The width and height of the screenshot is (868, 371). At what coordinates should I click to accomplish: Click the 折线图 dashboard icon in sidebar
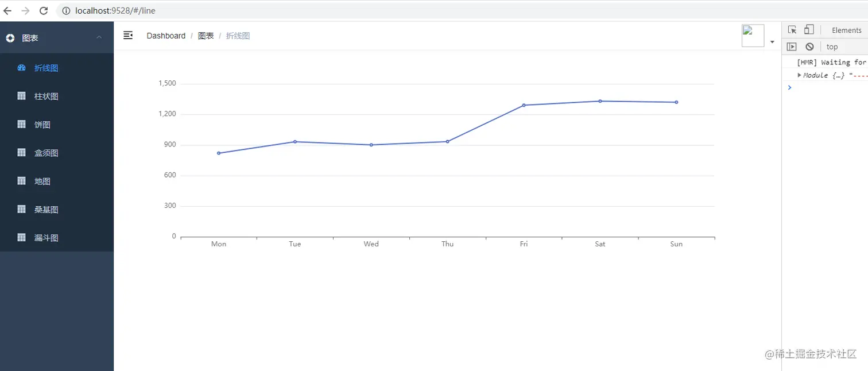(22, 68)
